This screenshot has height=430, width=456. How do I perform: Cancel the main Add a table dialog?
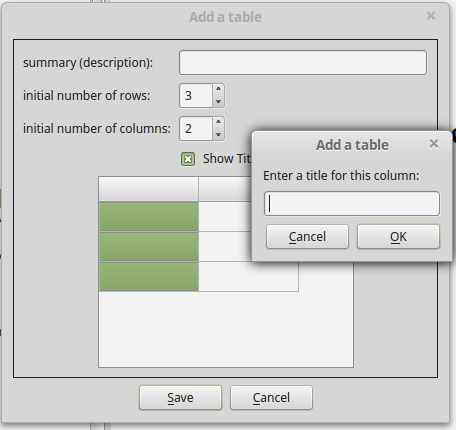271,398
